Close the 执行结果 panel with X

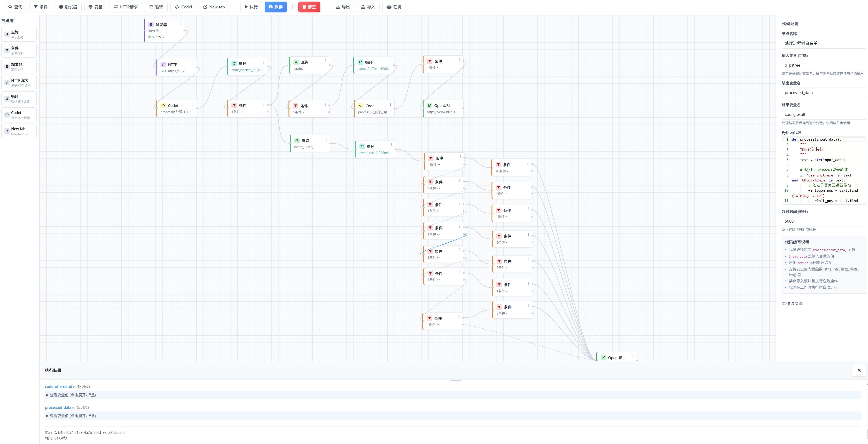click(x=859, y=370)
